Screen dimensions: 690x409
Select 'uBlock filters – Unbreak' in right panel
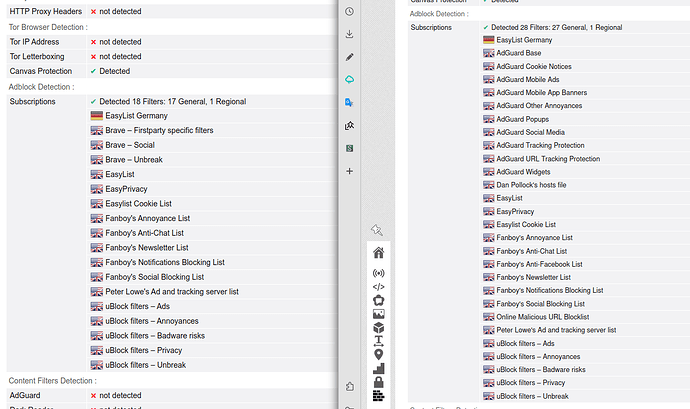[x=532, y=396]
